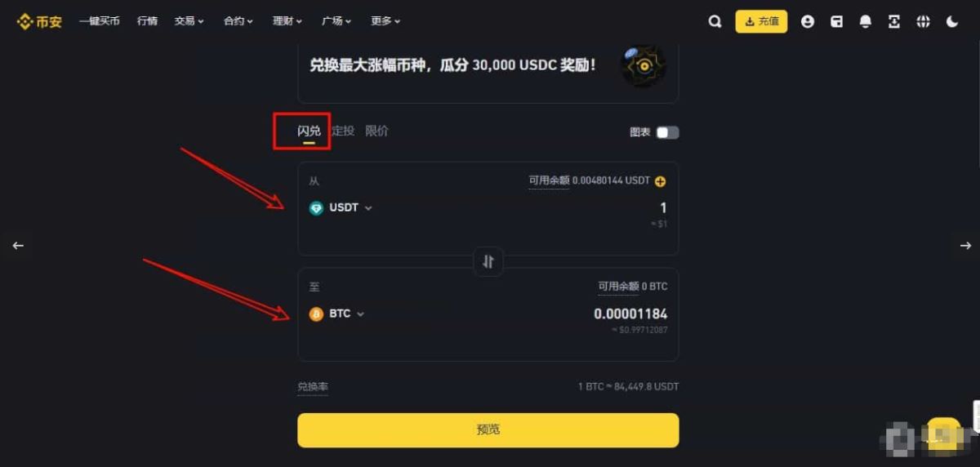This screenshot has width=980, height=467.
Task: Add funds with the yellow plus icon
Action: [661, 181]
